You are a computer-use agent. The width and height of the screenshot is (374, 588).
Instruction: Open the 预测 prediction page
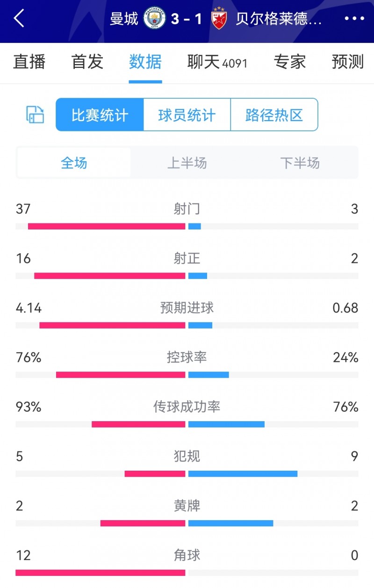(x=346, y=63)
